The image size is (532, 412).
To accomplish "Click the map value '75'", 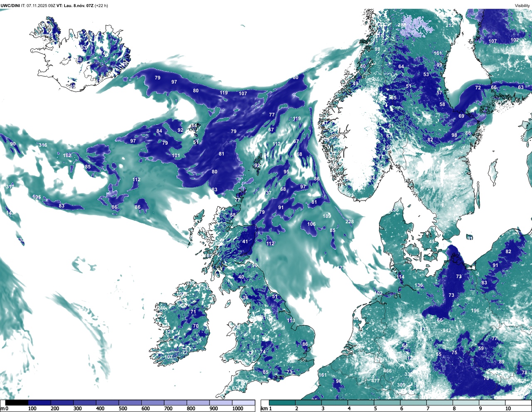I will click(x=454, y=353).
